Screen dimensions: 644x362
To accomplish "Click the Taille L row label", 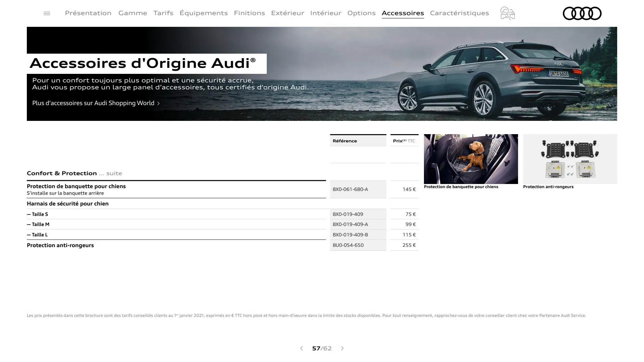I will 37,235.
